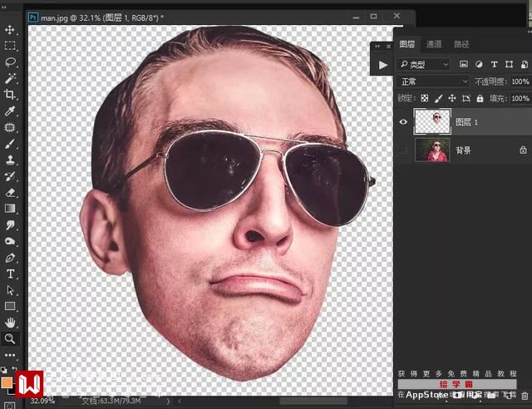Swap foreground and background colors

15,368
